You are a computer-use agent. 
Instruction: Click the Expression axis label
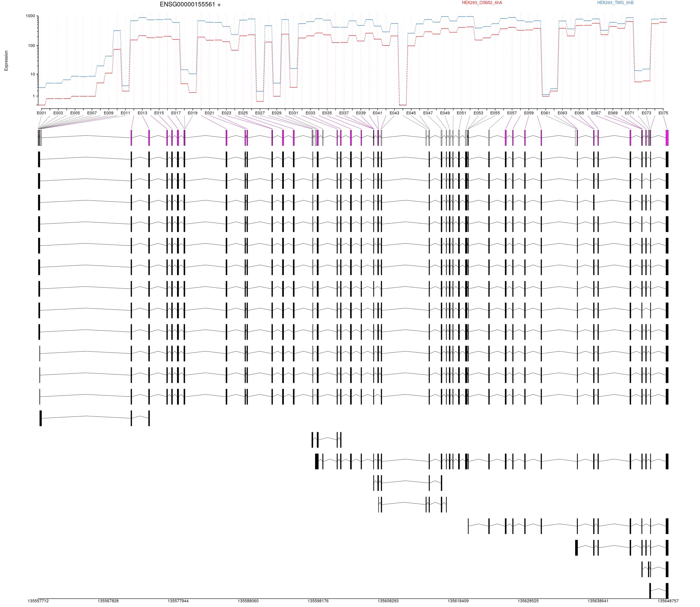[6, 61]
